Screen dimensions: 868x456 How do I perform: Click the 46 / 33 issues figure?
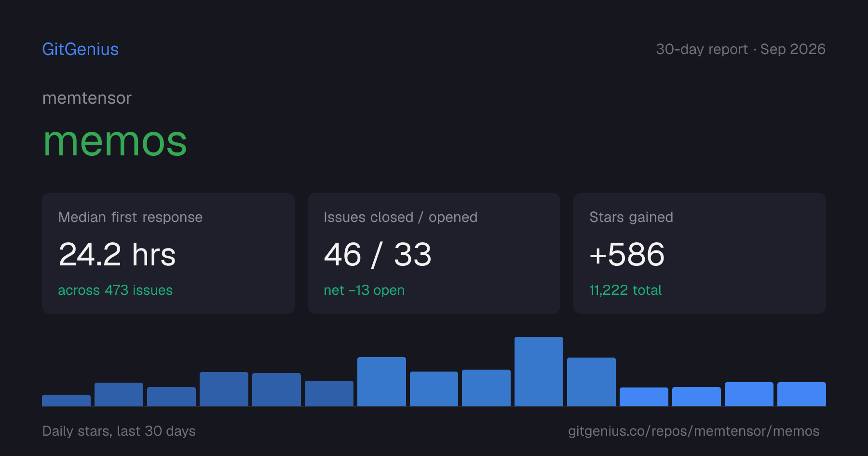[378, 254]
